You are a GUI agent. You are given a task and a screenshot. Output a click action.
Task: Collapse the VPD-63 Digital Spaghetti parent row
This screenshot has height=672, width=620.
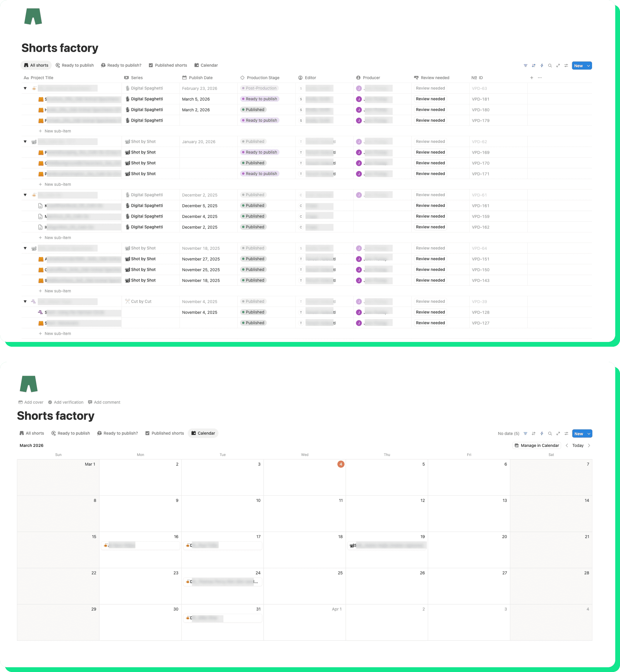(25, 88)
